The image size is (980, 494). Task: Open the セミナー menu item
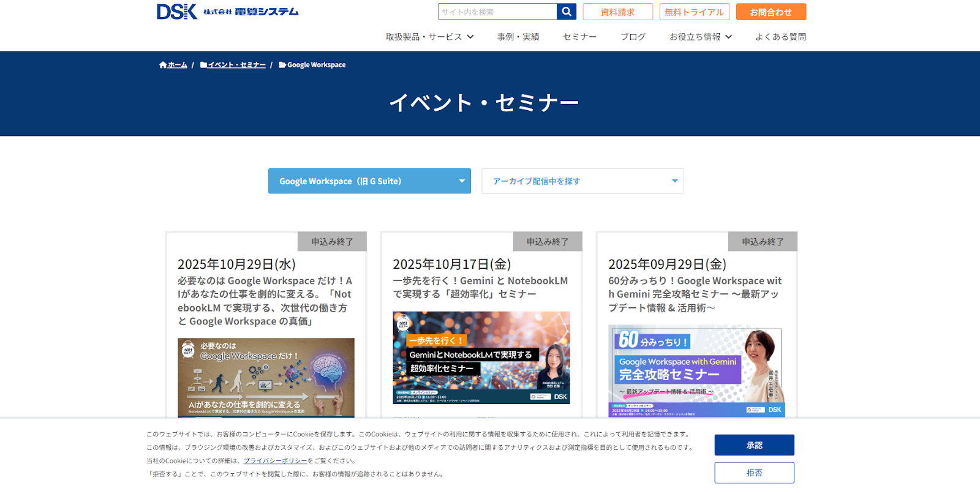(x=580, y=37)
